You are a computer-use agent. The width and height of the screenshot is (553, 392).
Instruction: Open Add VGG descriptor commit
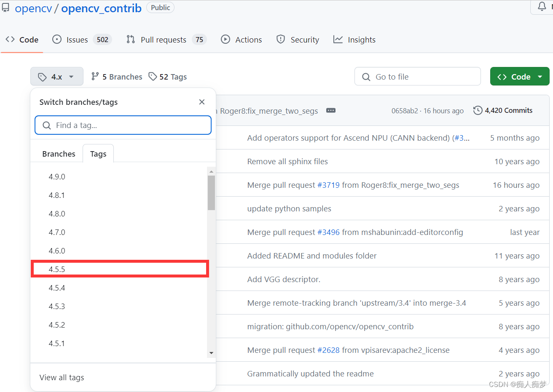(x=284, y=279)
